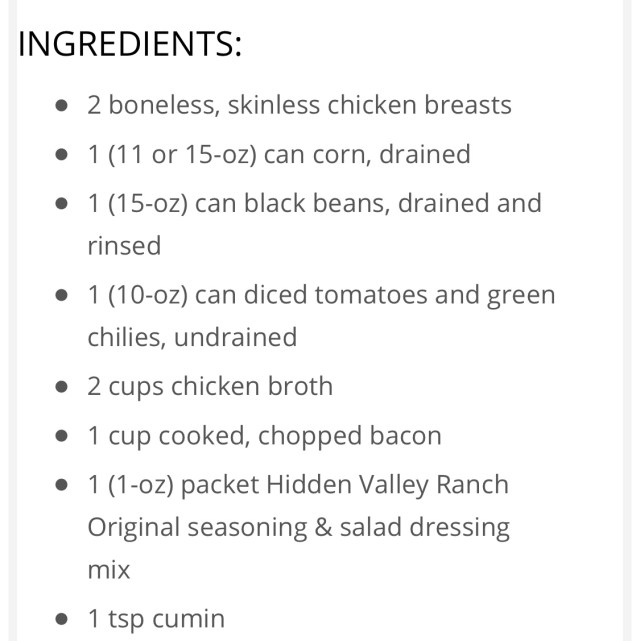Viewport: 640px width, 641px height.
Task: Click the chicken breasts ingredient line
Action: click(299, 105)
